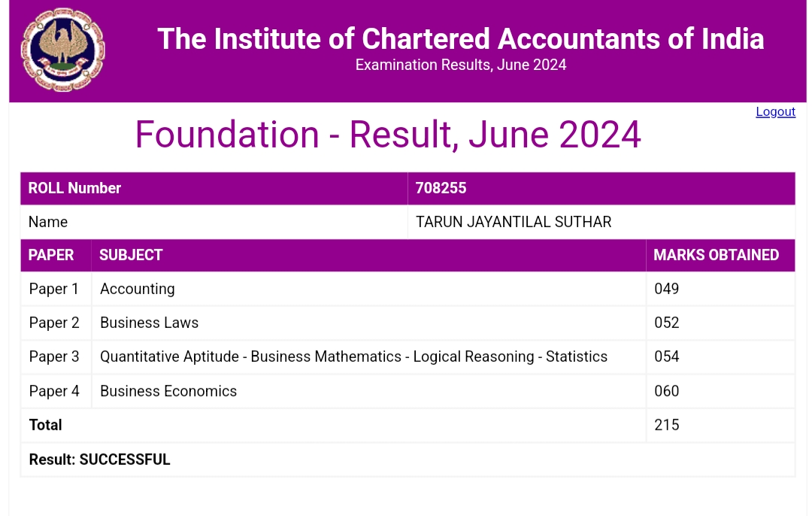This screenshot has width=812, height=516.
Task: Select the Business Economics subject cell
Action: coord(168,391)
